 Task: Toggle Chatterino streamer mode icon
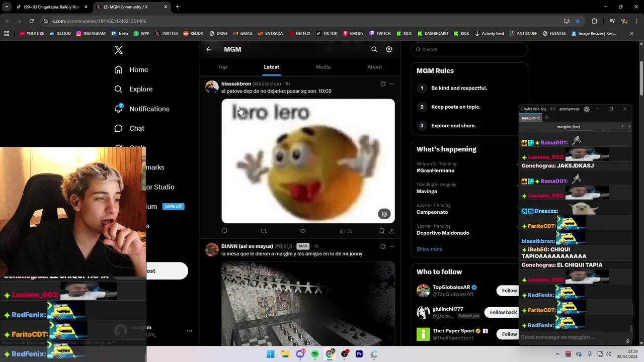click(x=553, y=109)
